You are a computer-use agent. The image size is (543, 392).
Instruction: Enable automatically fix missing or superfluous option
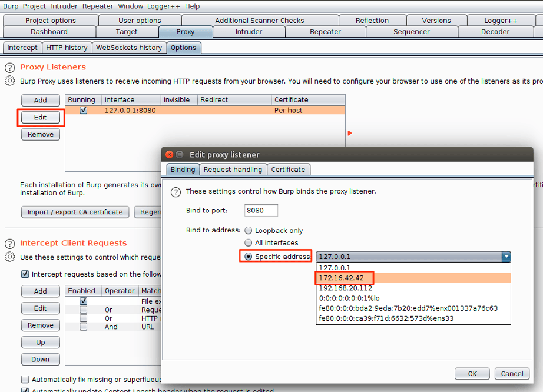pos(25,380)
